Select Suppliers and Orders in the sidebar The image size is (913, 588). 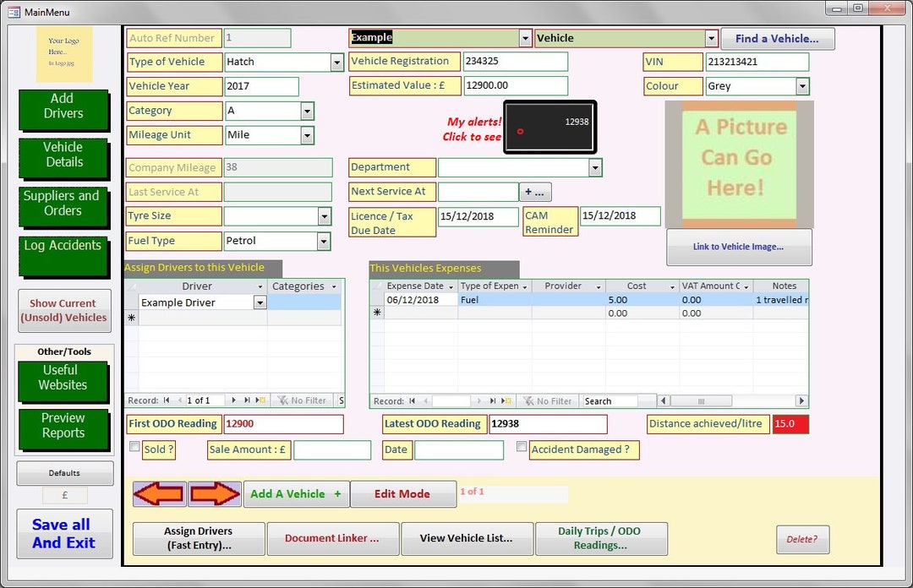click(63, 208)
